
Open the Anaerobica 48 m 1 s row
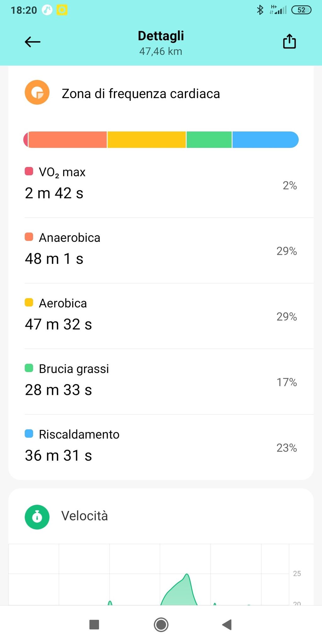161,251
